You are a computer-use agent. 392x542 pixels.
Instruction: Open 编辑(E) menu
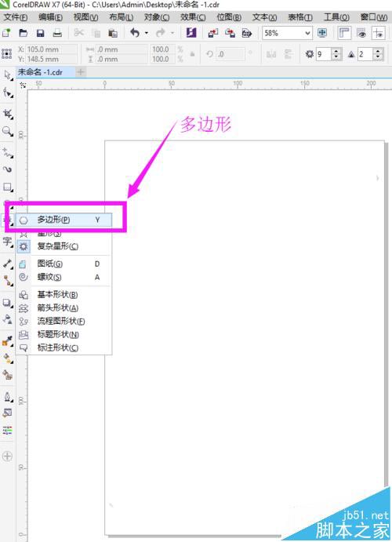[51, 17]
